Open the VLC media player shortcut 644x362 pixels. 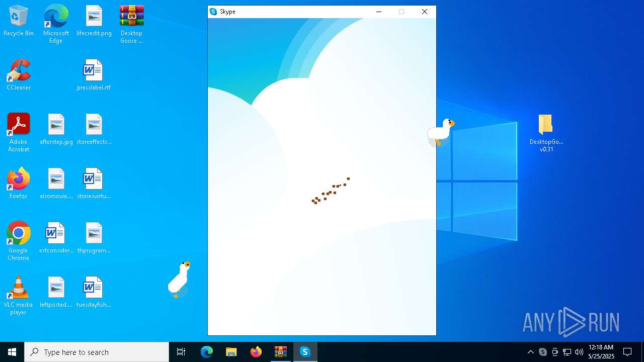(19, 296)
